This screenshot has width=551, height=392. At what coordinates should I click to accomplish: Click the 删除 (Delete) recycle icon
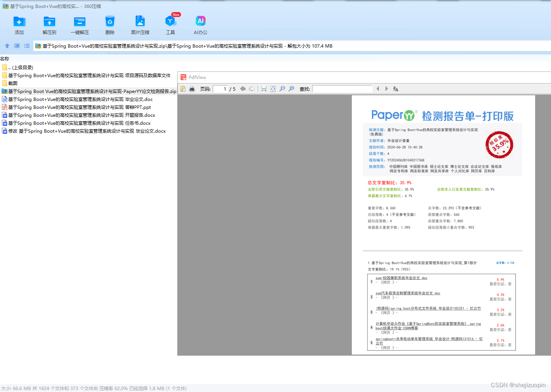(x=110, y=22)
